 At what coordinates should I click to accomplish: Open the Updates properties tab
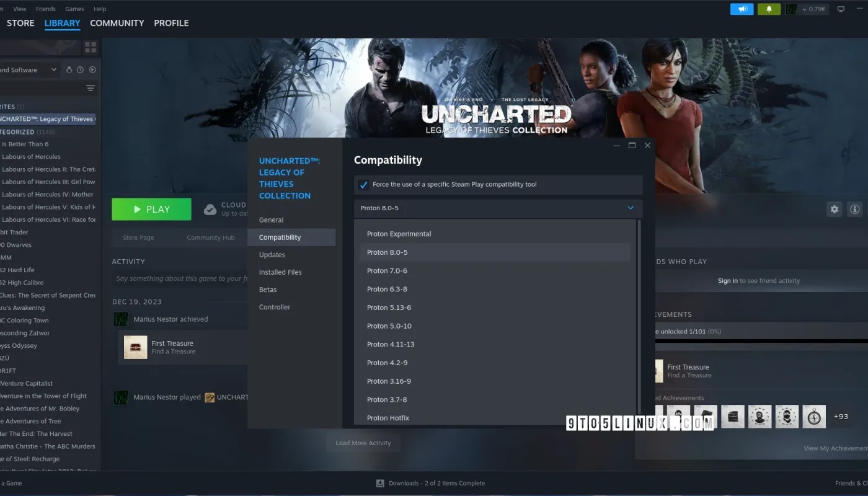tap(291, 255)
